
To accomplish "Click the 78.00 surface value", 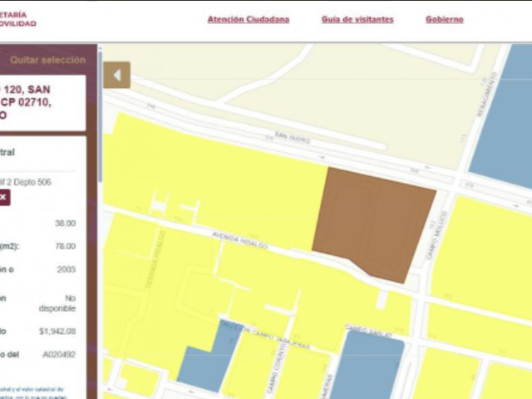I will coord(65,246).
